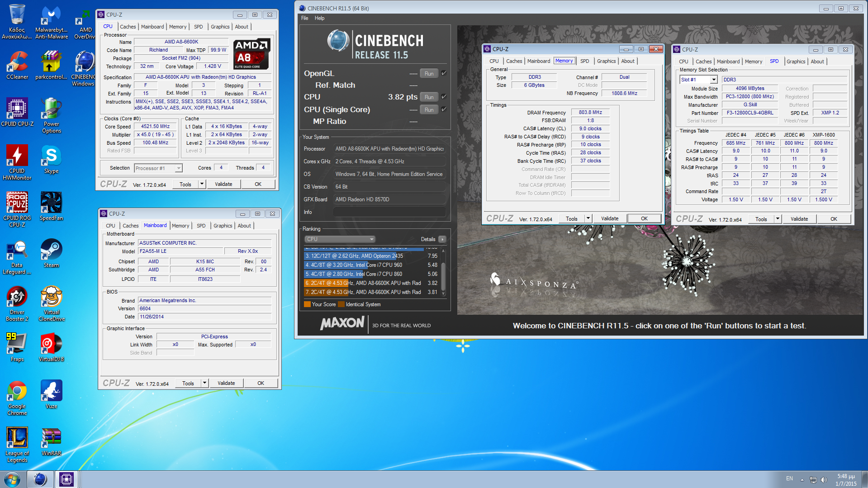
Task: Switch to SPD tab in Mainboard CPU-Z window
Action: 201,226
